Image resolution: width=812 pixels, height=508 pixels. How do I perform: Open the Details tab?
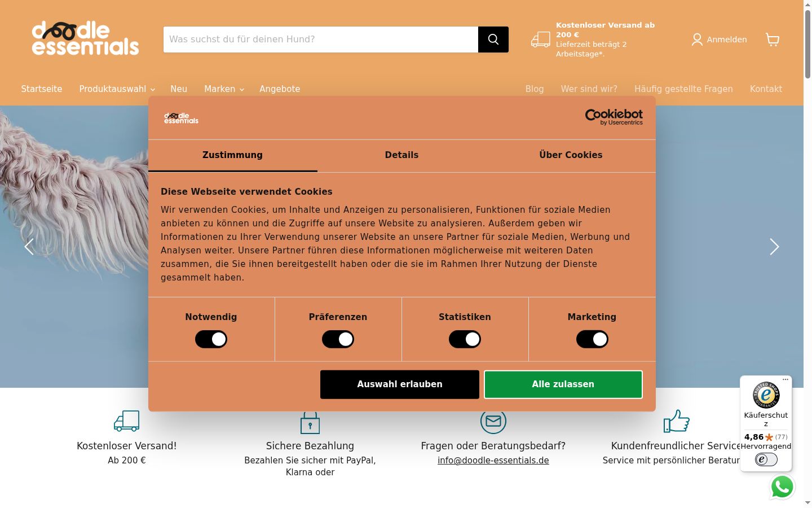[402, 155]
